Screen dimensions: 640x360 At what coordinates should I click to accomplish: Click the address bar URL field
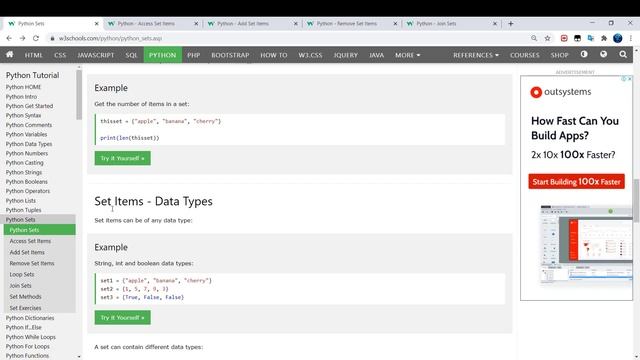coord(286,38)
